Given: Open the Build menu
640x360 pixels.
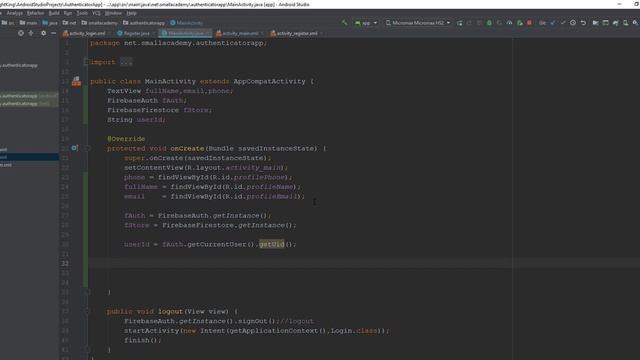Looking at the screenshot, I should point(54,13).
